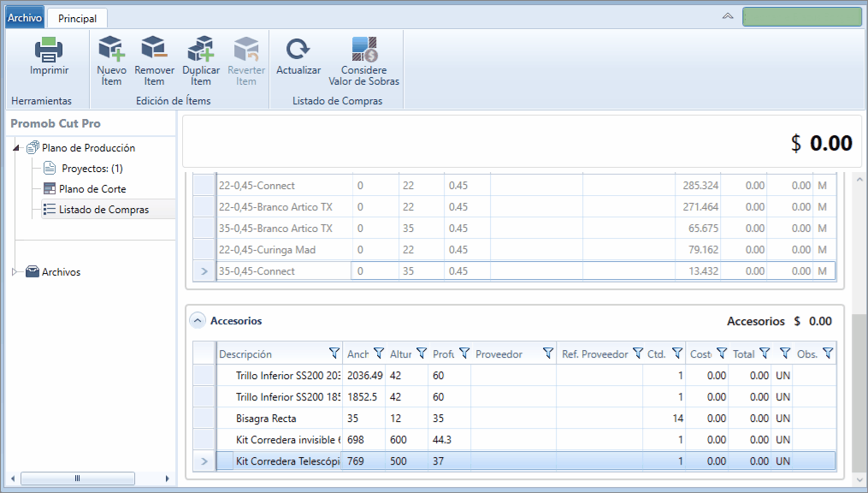Filter the Proveedor column
This screenshot has width=868, height=493.
[x=548, y=353]
